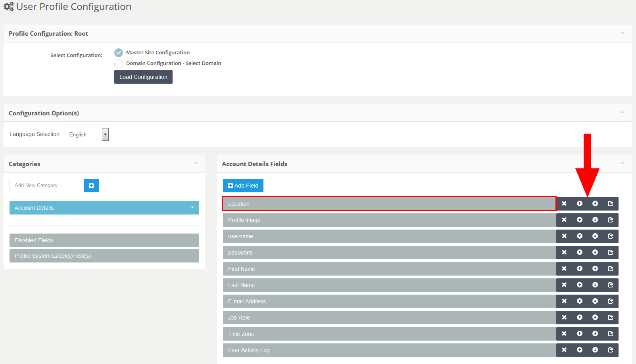Choose Domain Configuration - Select Domain
Viewport: 636px width, 364px height.
coord(118,63)
